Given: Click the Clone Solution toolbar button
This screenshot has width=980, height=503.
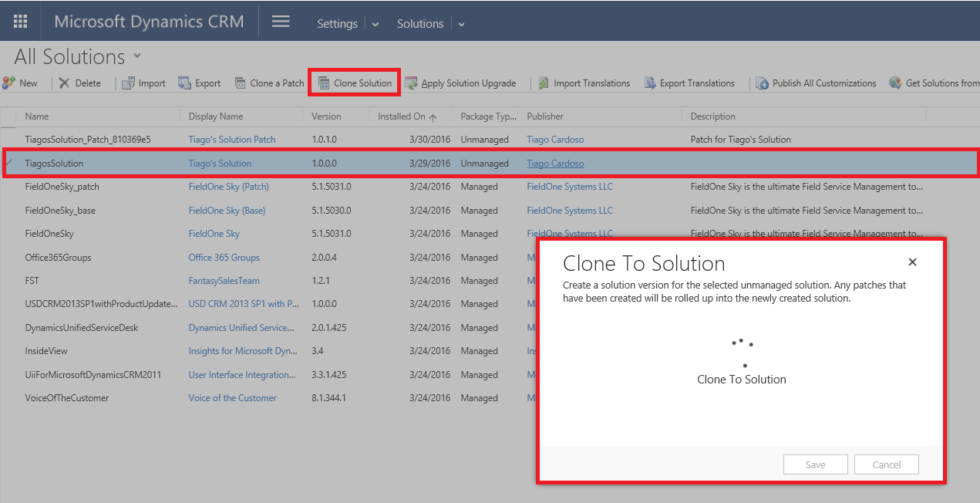Looking at the screenshot, I should pyautogui.click(x=355, y=83).
